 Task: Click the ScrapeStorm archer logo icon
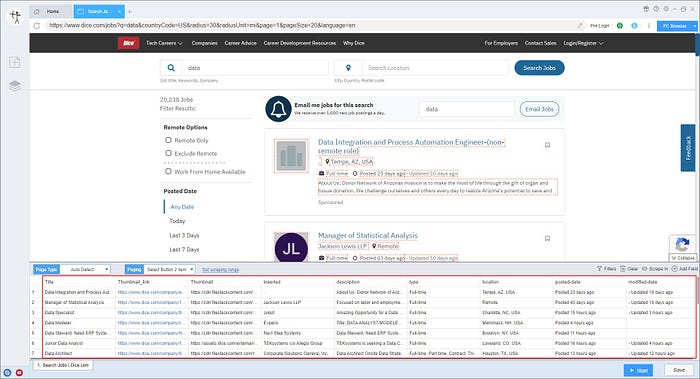(x=16, y=17)
